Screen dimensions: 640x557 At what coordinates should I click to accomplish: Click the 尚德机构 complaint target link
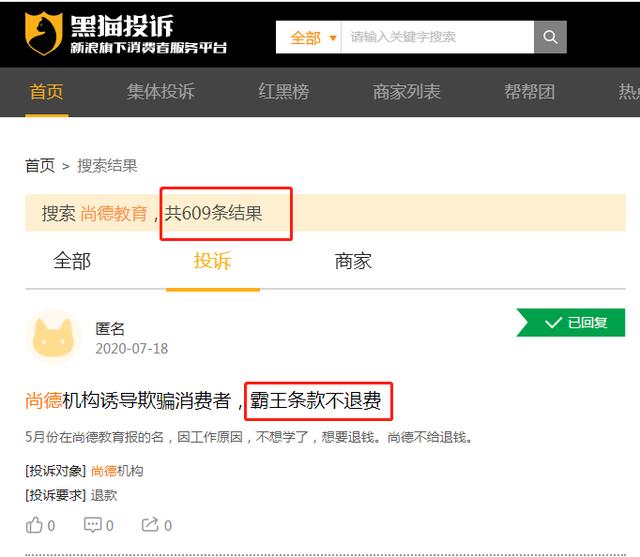(x=117, y=471)
